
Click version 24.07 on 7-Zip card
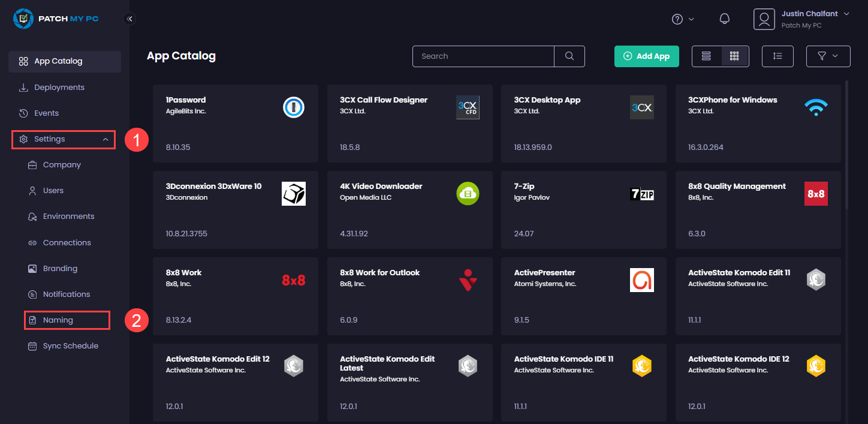tap(524, 233)
